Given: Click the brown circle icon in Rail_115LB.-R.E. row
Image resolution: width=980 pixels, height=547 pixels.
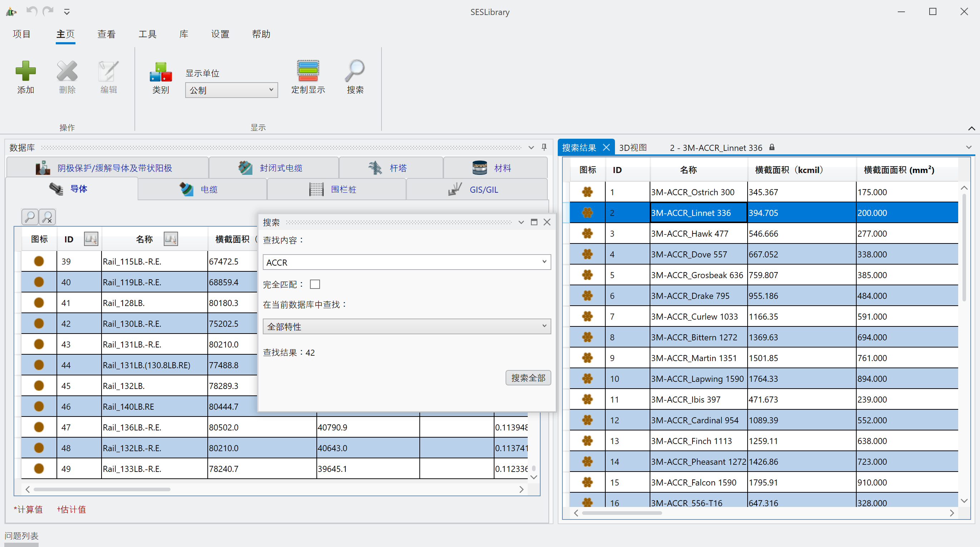Looking at the screenshot, I should coord(39,261).
